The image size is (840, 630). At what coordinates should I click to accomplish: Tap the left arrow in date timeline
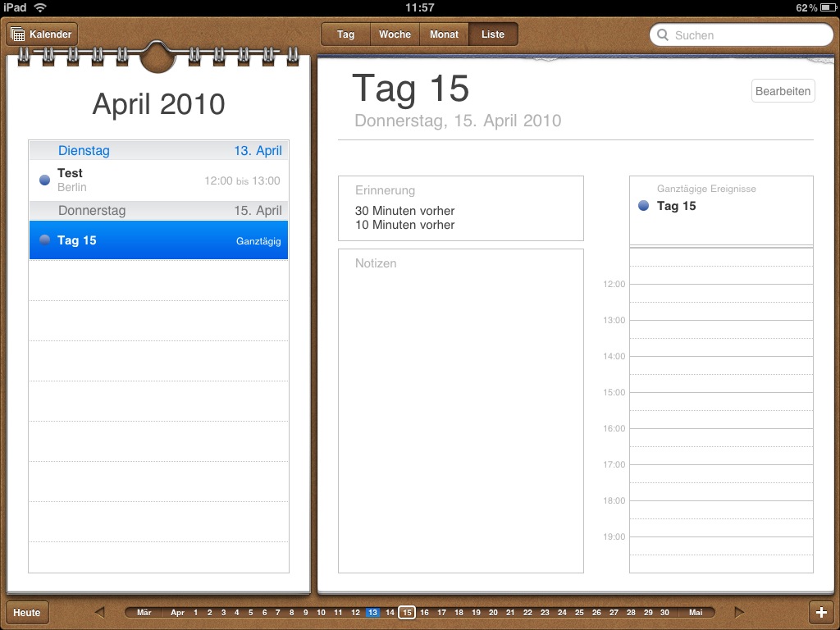pyautogui.click(x=99, y=612)
